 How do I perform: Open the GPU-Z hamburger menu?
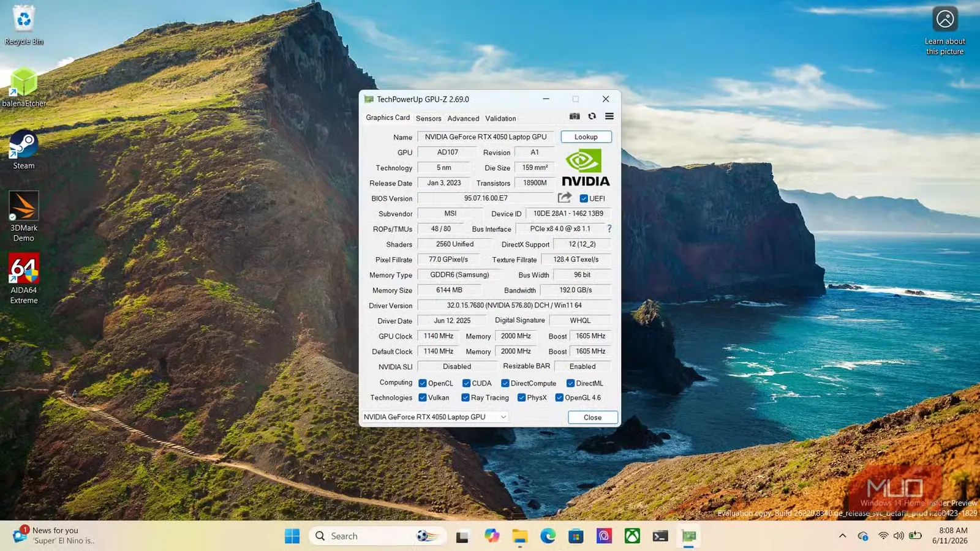coord(609,116)
